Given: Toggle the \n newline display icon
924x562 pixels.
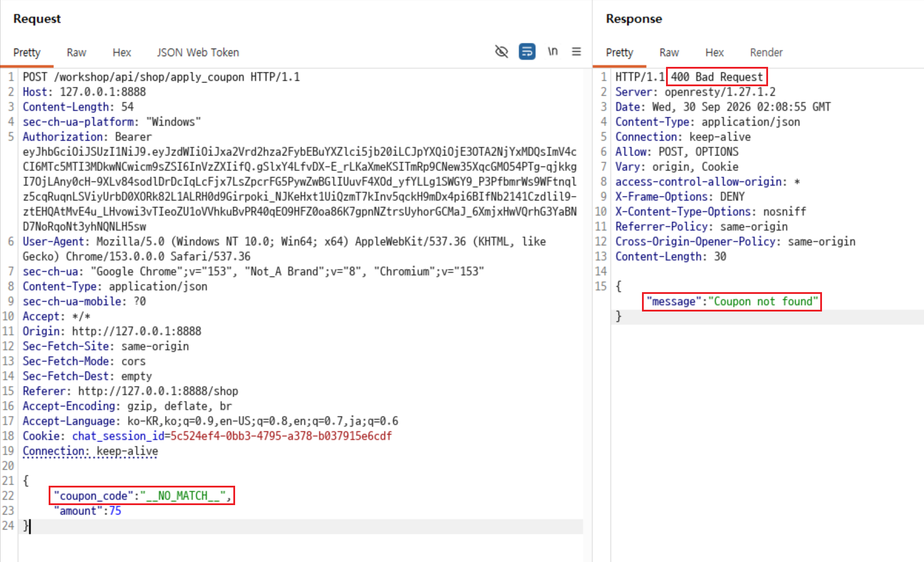Looking at the screenshot, I should [552, 52].
